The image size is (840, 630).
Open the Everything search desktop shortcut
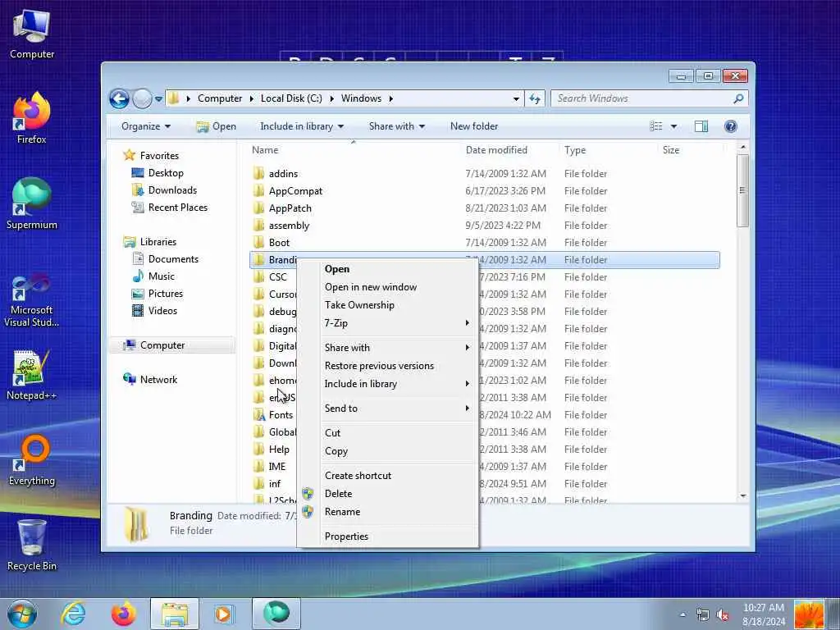(x=32, y=461)
